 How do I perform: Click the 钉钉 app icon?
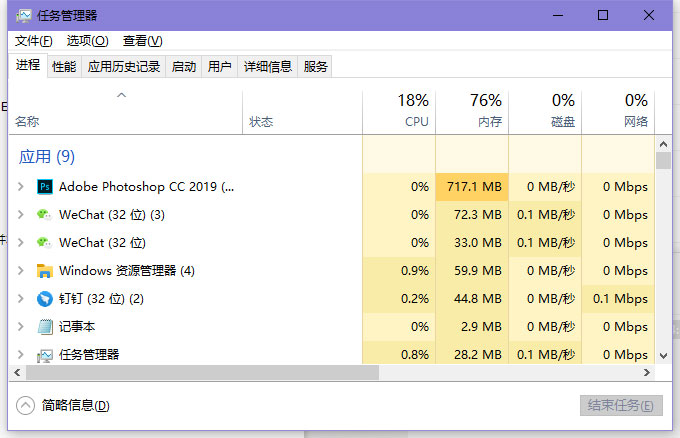45,299
